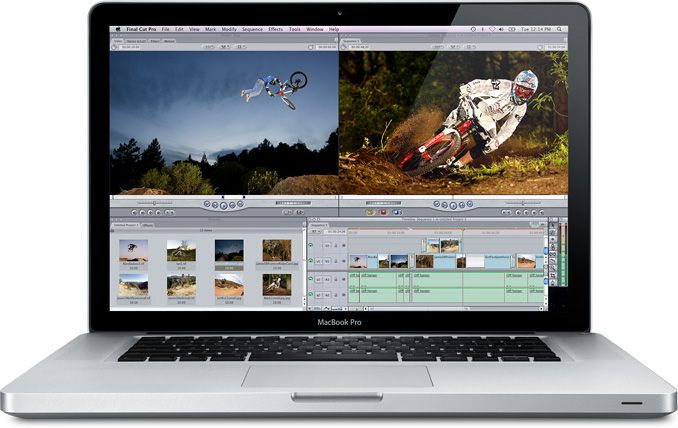Open the Final Cut Pro application menu

[141, 29]
